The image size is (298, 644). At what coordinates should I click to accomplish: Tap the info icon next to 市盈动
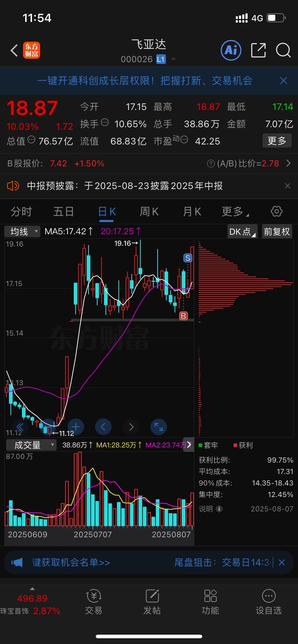click(x=184, y=139)
